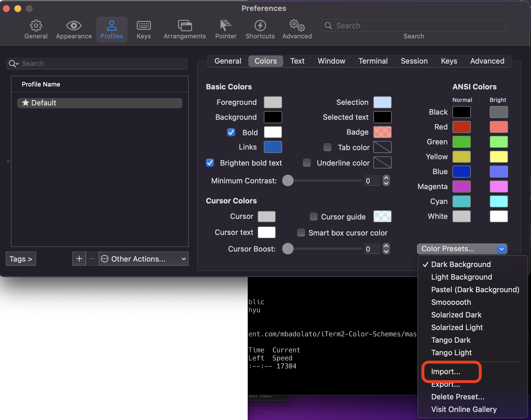
Task: Open the Keys preferences toolbar icon
Action: [144, 30]
